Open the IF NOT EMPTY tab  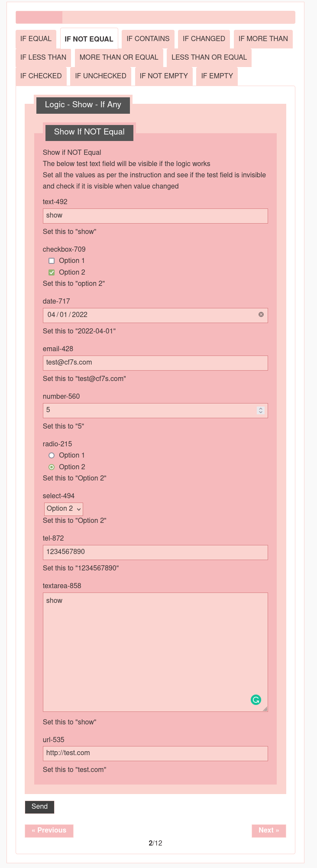point(164,76)
